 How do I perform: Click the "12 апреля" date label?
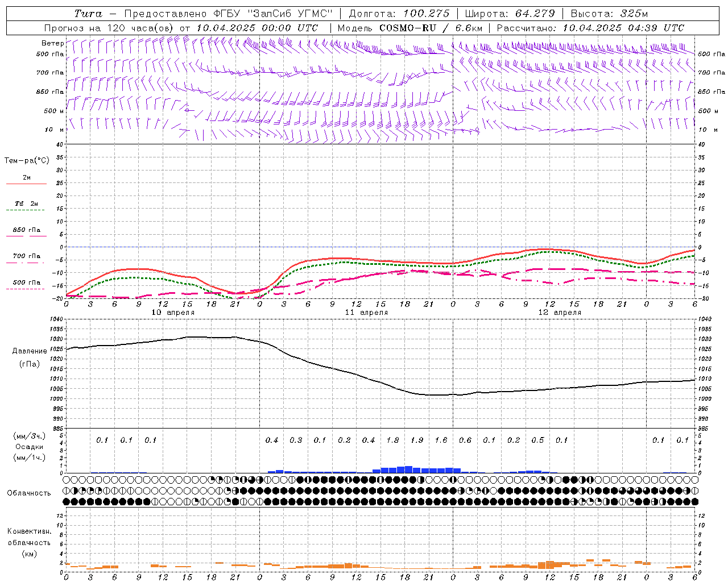point(560,312)
